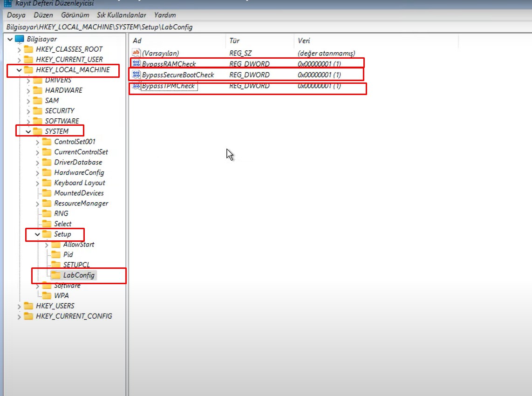Click the Pid folder icon
Viewport: 532px width, 396px height.
(x=56, y=254)
